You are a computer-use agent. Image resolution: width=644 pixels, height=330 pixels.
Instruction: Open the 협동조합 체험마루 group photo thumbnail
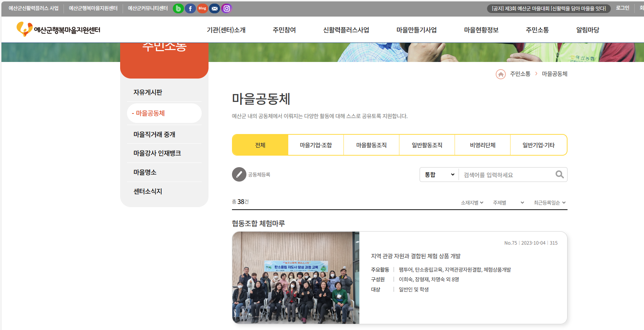296,278
